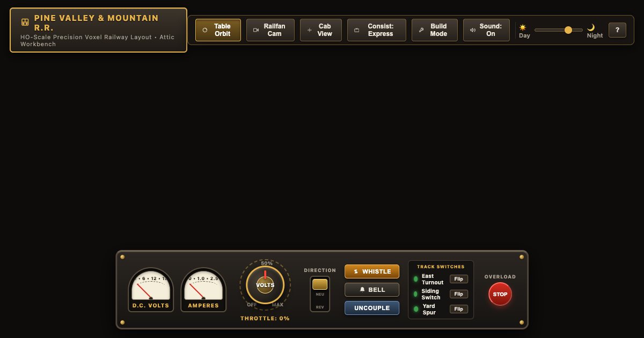Image resolution: width=644 pixels, height=338 pixels.
Task: Change the Consist: Express setting
Action: tap(377, 30)
